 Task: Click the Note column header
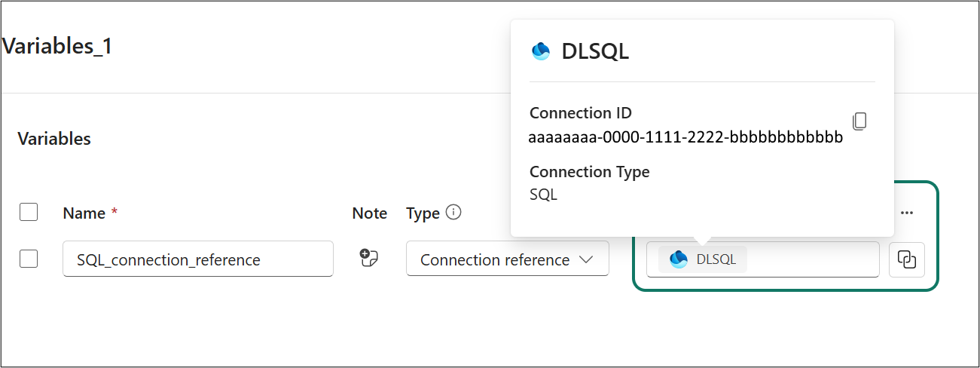coord(370,213)
